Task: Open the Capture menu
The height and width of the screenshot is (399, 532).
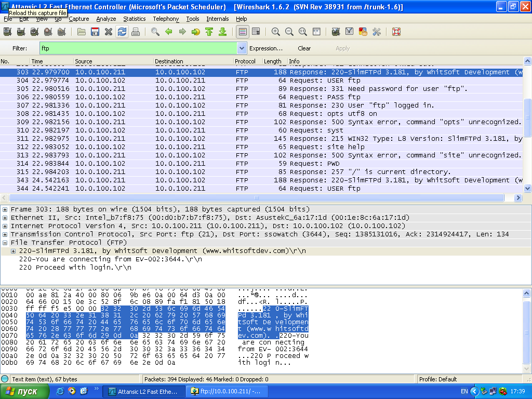Action: click(79, 19)
